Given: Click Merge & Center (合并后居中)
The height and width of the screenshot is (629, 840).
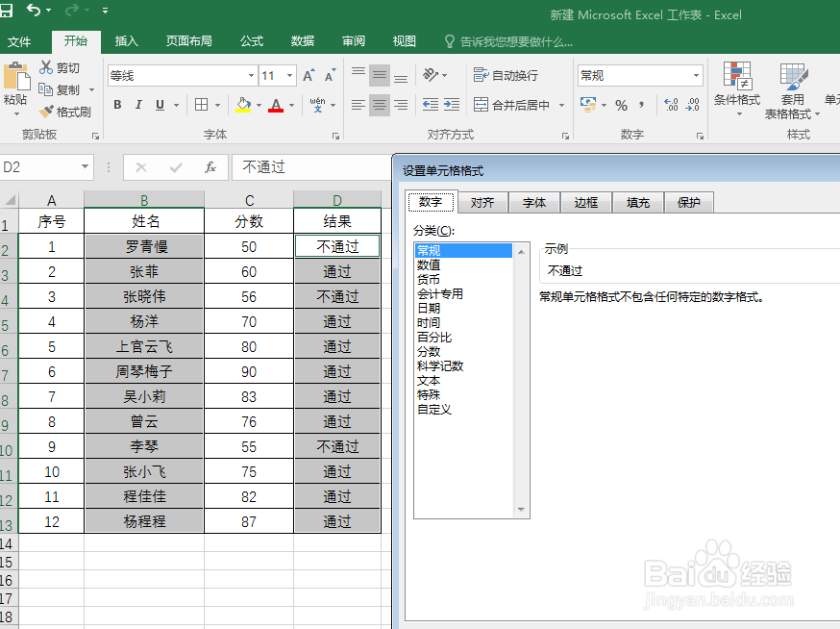Looking at the screenshot, I should [x=512, y=105].
